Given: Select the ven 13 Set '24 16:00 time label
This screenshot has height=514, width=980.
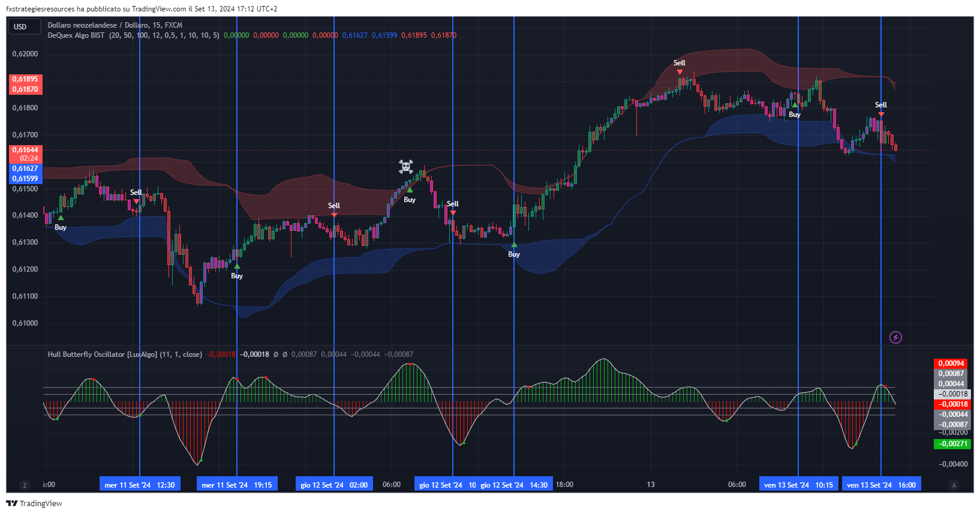Looking at the screenshot, I should pyautogui.click(x=881, y=485).
